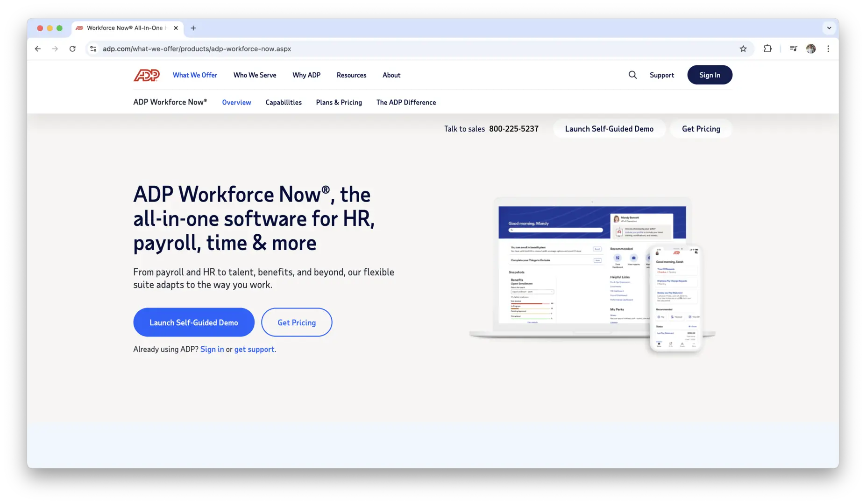This screenshot has height=504, width=866.
Task: Select the Workforce Now browser tab
Action: (128, 28)
